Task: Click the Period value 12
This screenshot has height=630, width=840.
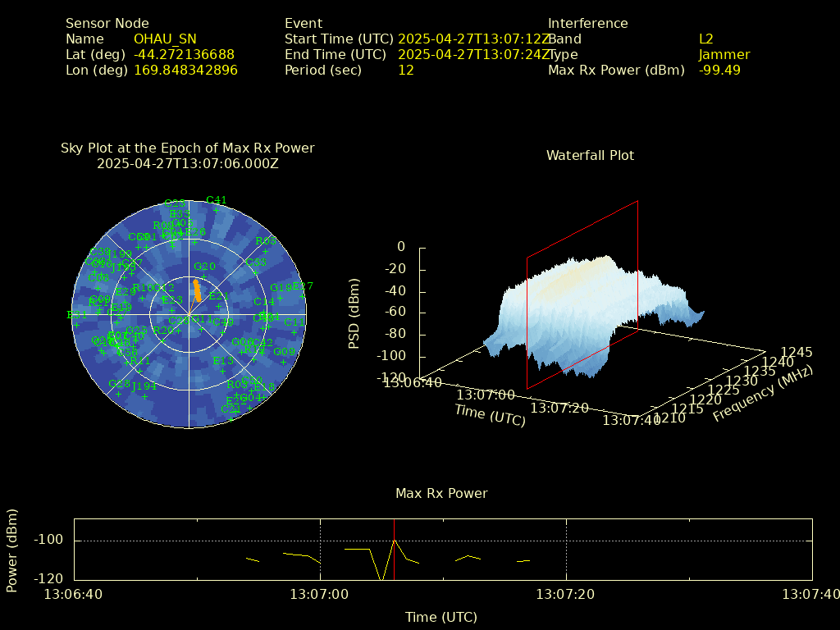Action: pyautogui.click(x=405, y=71)
